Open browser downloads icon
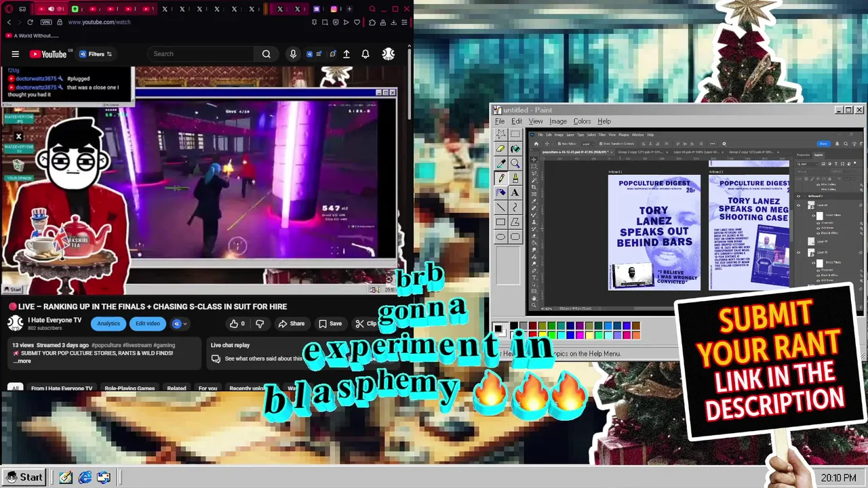The image size is (868, 488). pos(393,22)
